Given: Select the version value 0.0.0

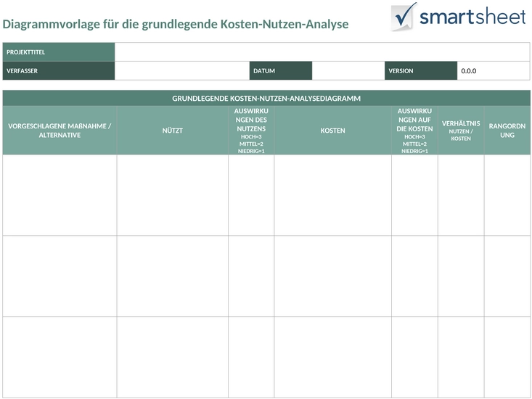Looking at the screenshot, I should click(x=469, y=71).
